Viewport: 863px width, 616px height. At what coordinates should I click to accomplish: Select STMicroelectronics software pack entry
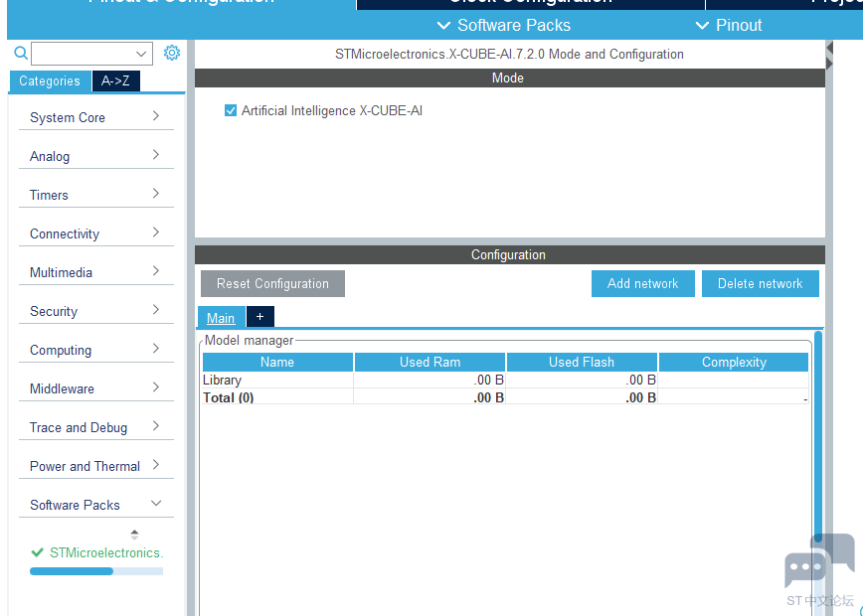click(x=106, y=552)
